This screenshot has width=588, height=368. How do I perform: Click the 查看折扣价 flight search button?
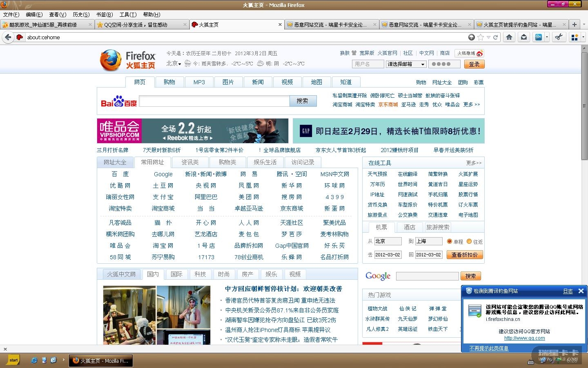pos(465,255)
